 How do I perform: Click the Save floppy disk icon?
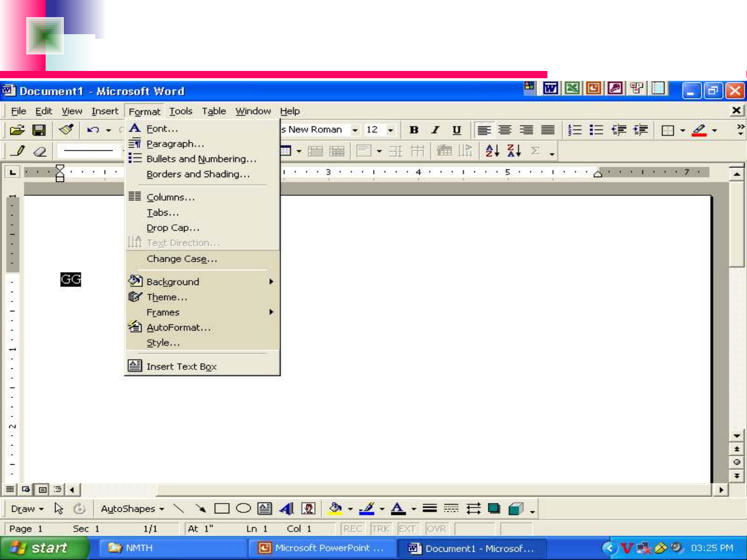point(39,130)
